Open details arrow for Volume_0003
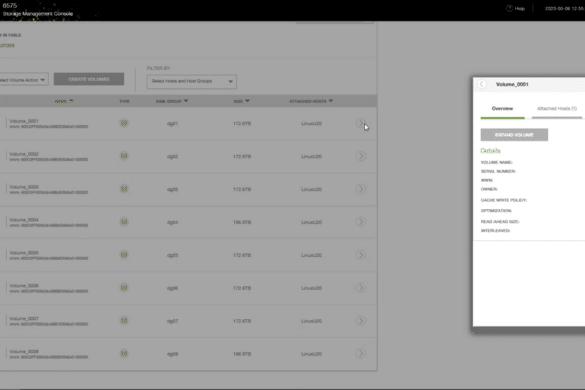Viewport: 585px width, 390px height. click(x=360, y=189)
